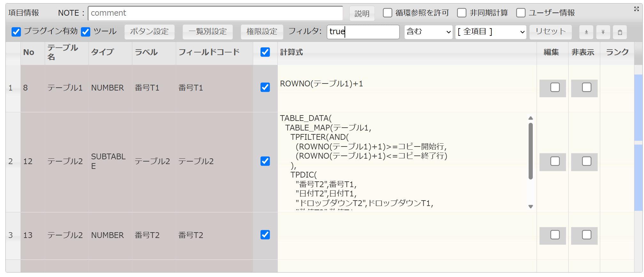Tick the 非表示 checkbox for row No 8
644x277 pixels.
click(586, 87)
